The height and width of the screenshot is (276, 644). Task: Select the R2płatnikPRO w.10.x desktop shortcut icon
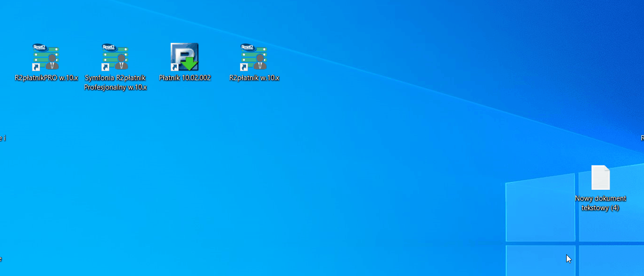pos(46,57)
